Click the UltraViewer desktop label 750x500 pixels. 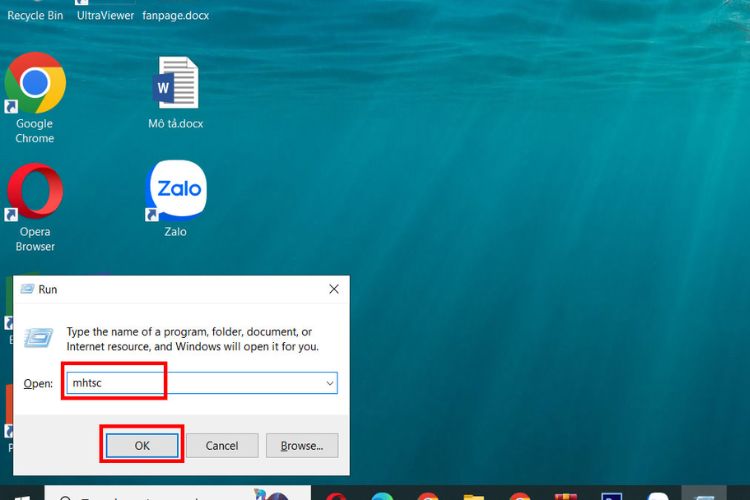(x=105, y=15)
